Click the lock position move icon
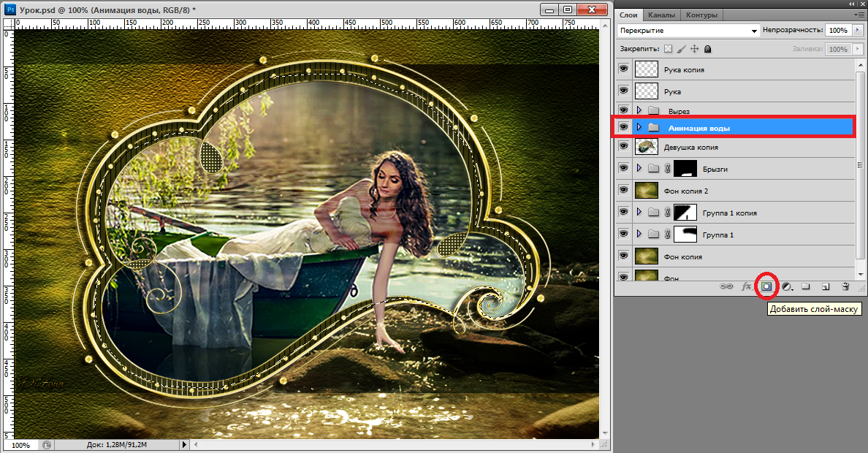 tap(694, 49)
